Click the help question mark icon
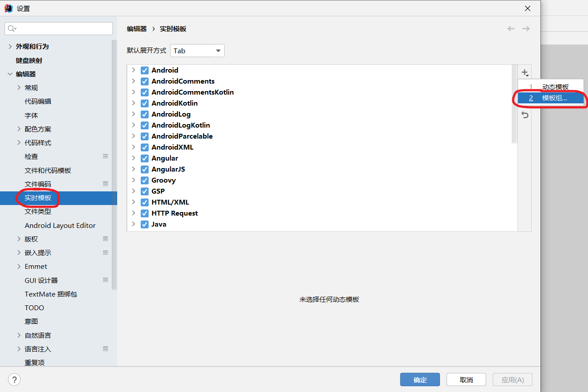 pos(15,380)
